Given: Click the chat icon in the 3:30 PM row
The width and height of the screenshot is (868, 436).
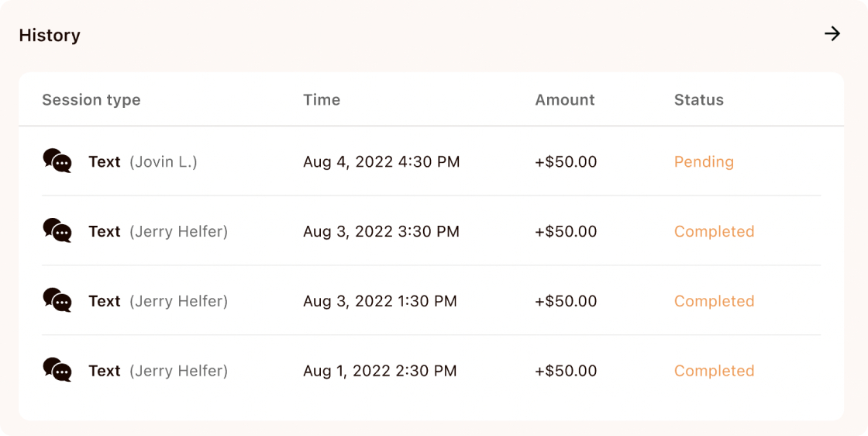Looking at the screenshot, I should [57, 231].
